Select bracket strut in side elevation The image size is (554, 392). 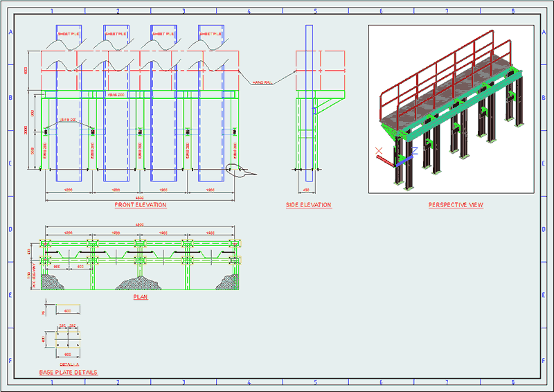point(330,105)
